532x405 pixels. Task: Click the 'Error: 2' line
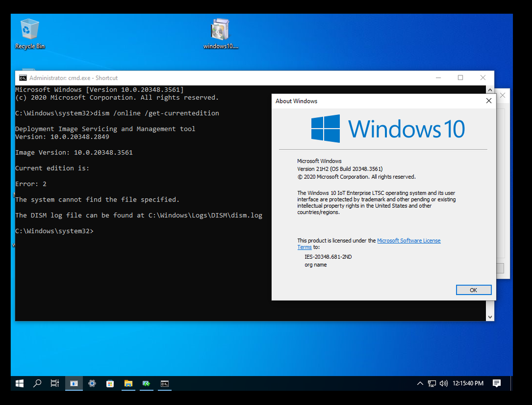tap(31, 184)
